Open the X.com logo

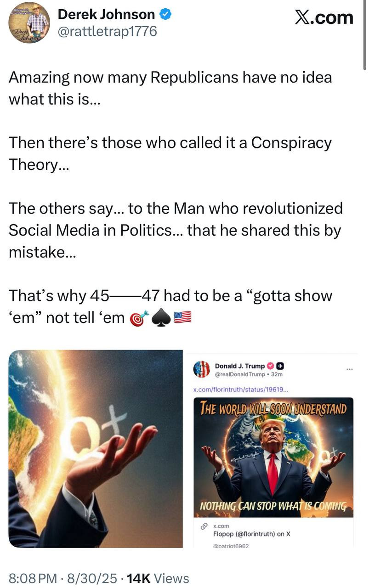pos(324,17)
